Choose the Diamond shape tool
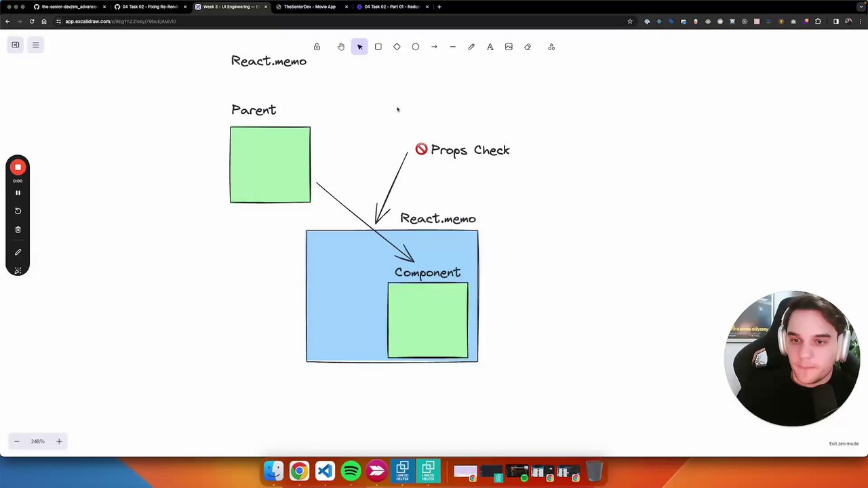 (x=397, y=47)
